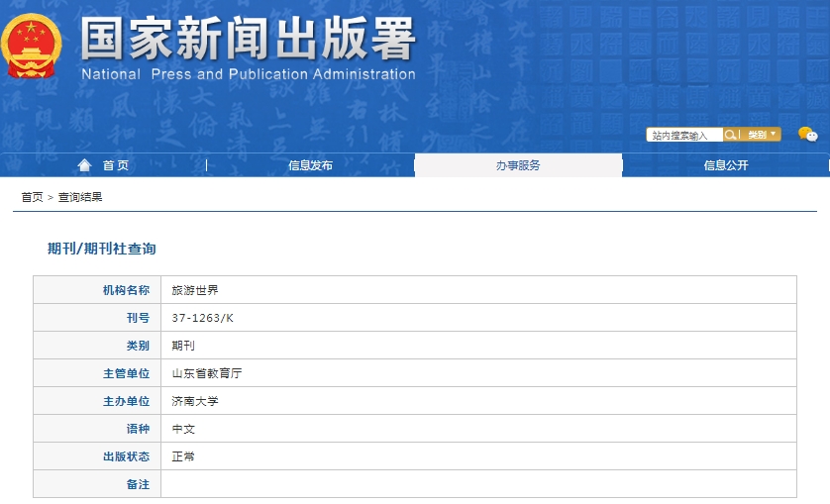Click the 首页 breadcrumb link
830x504 pixels.
(x=33, y=197)
